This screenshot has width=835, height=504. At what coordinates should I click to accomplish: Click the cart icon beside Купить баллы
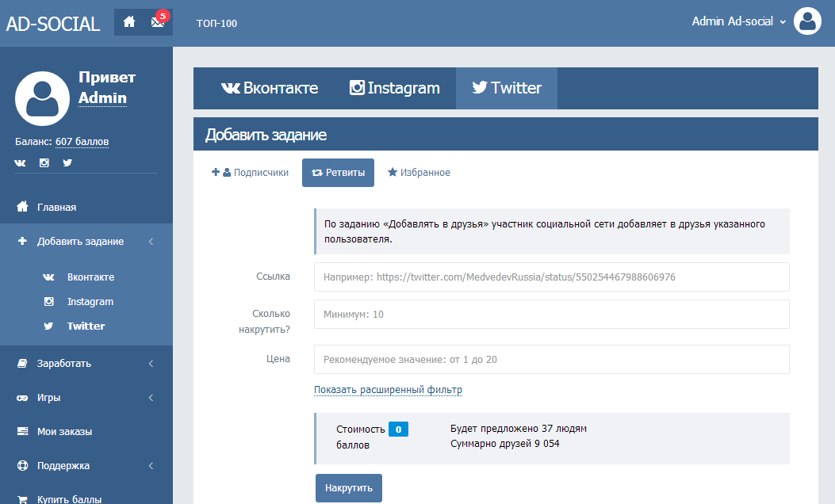point(22,499)
